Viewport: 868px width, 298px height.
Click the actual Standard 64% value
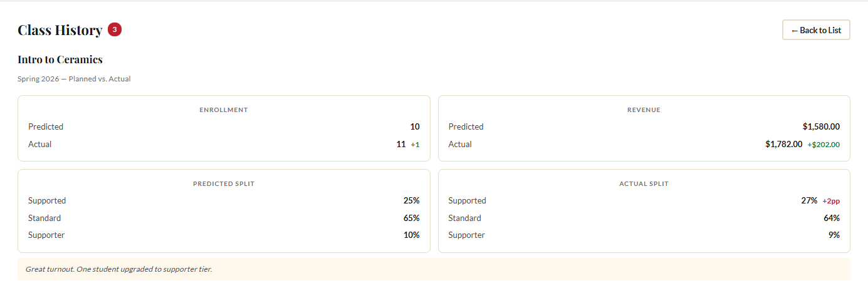click(832, 218)
